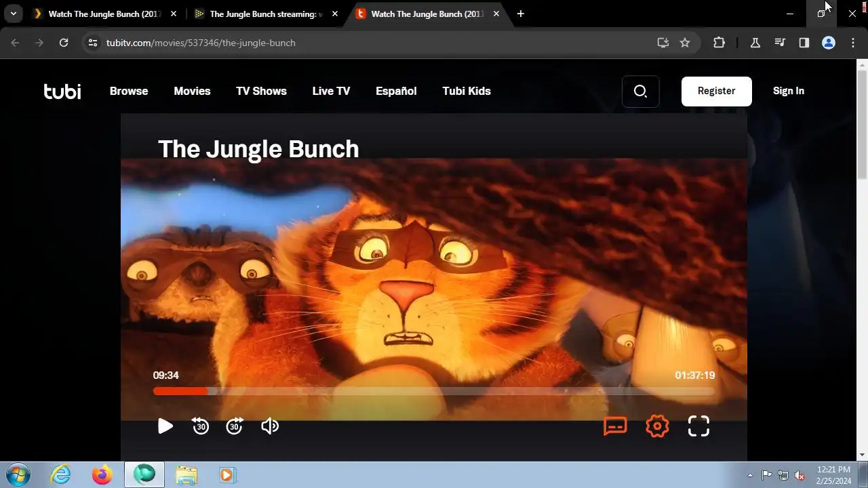View site information icon in address bar
Image resolution: width=868 pixels, height=488 pixels.
pos(93,43)
